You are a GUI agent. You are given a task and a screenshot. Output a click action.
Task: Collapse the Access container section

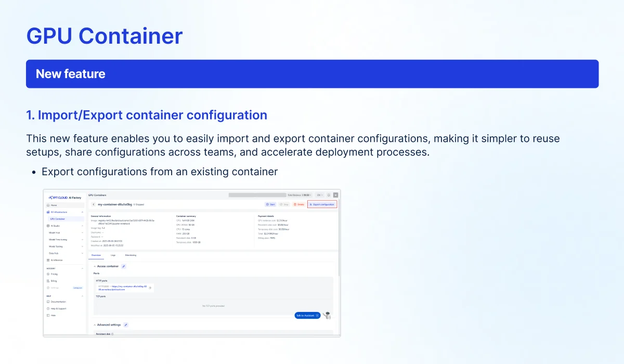[94, 266]
